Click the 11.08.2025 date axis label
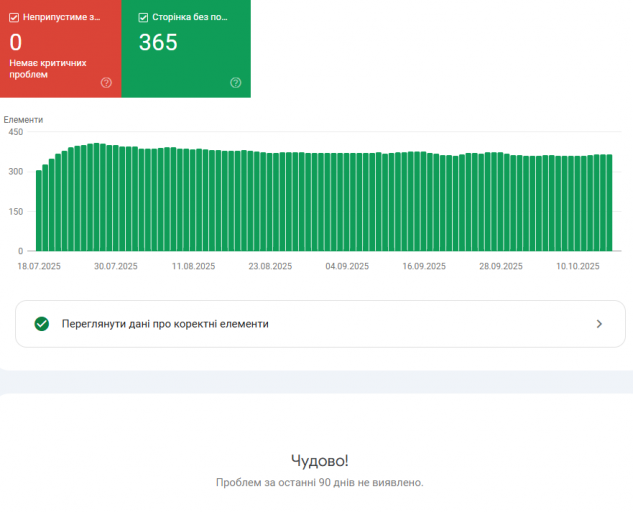This screenshot has width=633, height=512. pyautogui.click(x=193, y=266)
